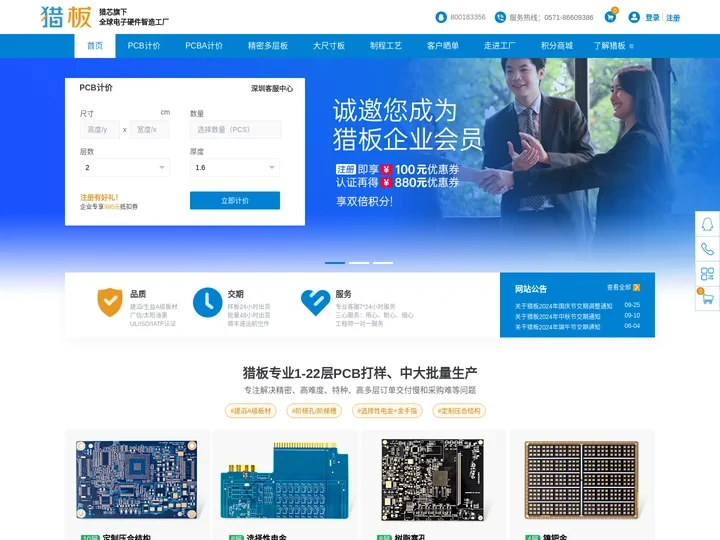Screen dimensions: 720x540
Task: Click the orange quality shield icon
Action: click(110, 302)
